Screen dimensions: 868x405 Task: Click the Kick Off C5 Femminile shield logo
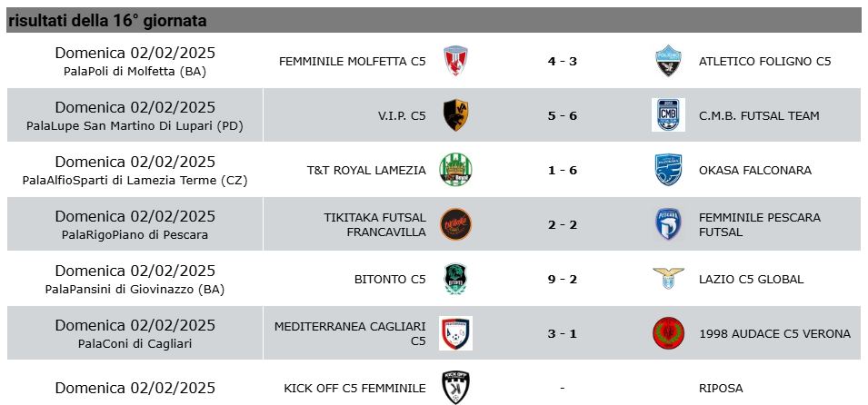(x=455, y=388)
